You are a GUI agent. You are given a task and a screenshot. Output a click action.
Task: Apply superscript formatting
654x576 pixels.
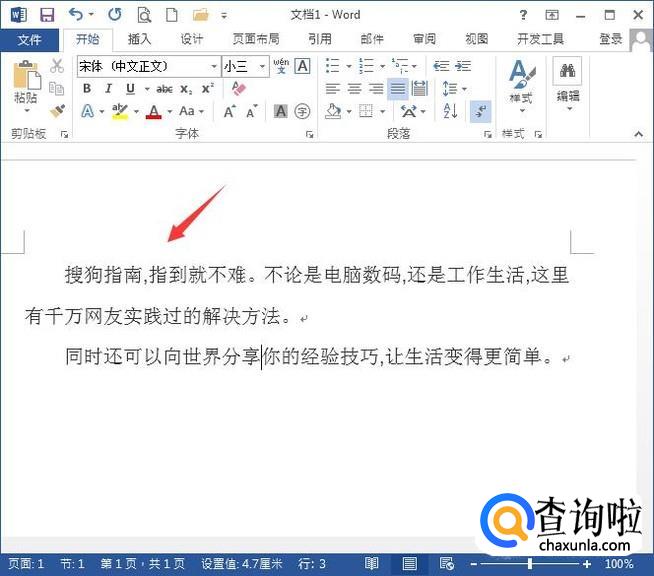pos(208,89)
